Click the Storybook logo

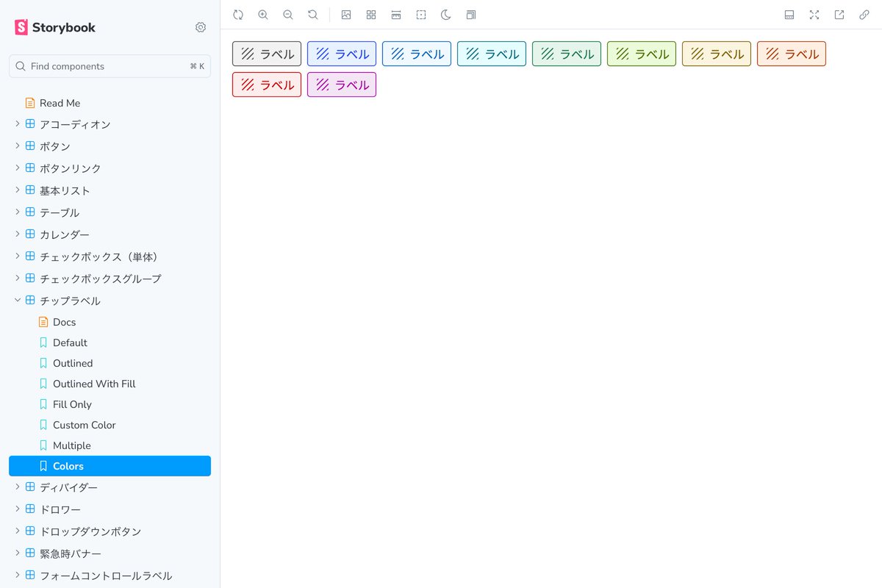coord(55,27)
